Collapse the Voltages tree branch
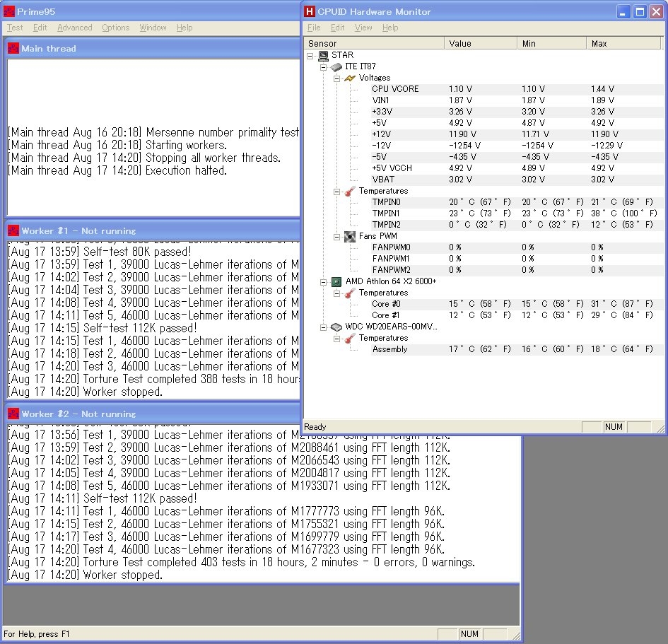 pyautogui.click(x=337, y=78)
